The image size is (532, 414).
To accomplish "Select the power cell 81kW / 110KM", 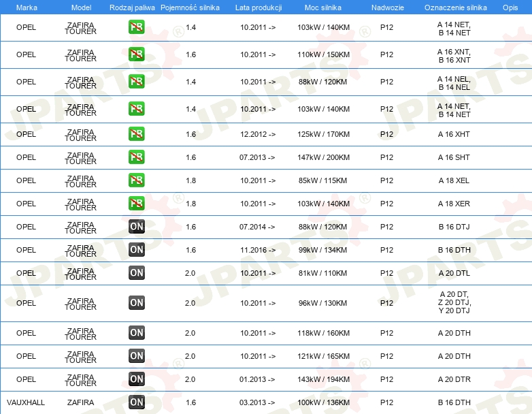I will pyautogui.click(x=322, y=273).
